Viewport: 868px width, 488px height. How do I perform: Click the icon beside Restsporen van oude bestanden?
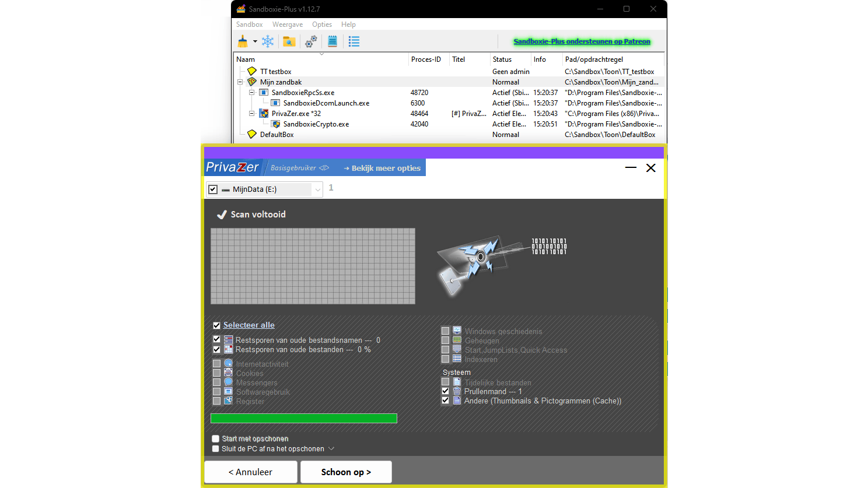229,349
